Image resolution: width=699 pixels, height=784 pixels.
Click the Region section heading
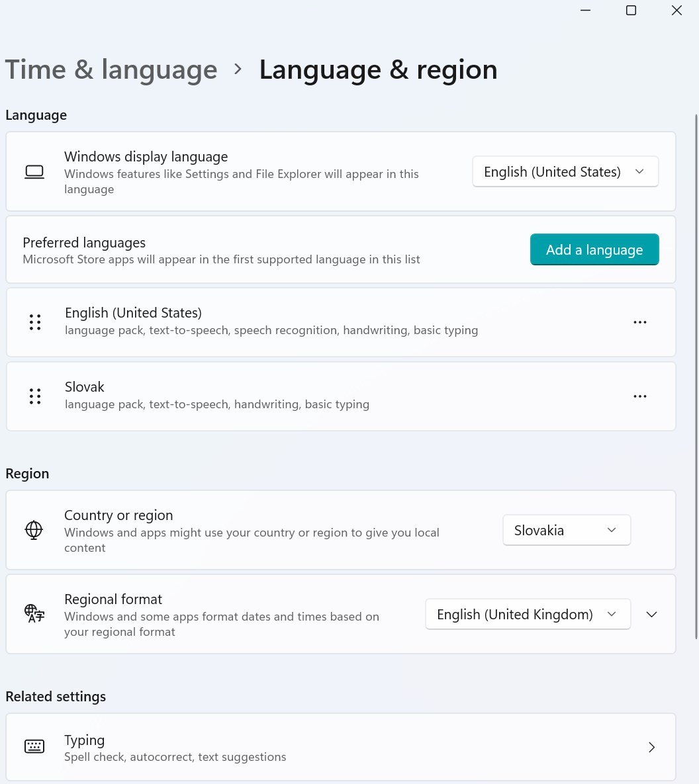[28, 474]
